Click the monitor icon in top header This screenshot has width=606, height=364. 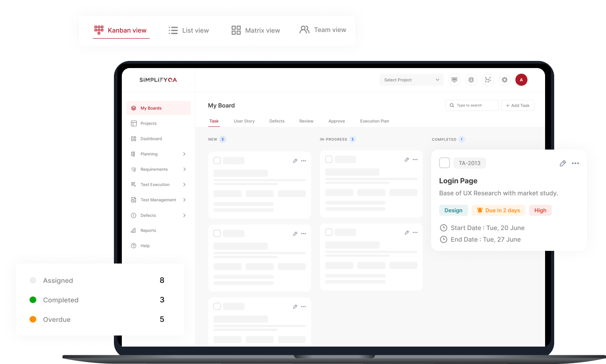tap(454, 80)
